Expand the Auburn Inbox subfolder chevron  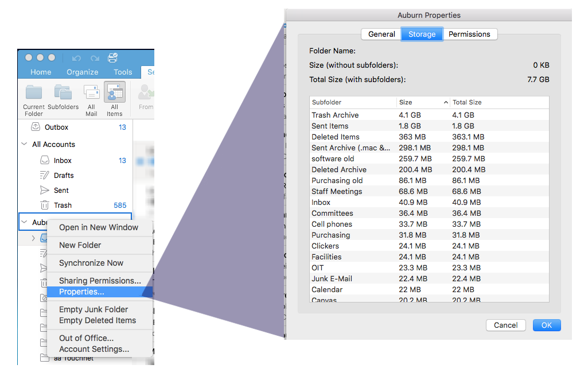[x=33, y=238]
